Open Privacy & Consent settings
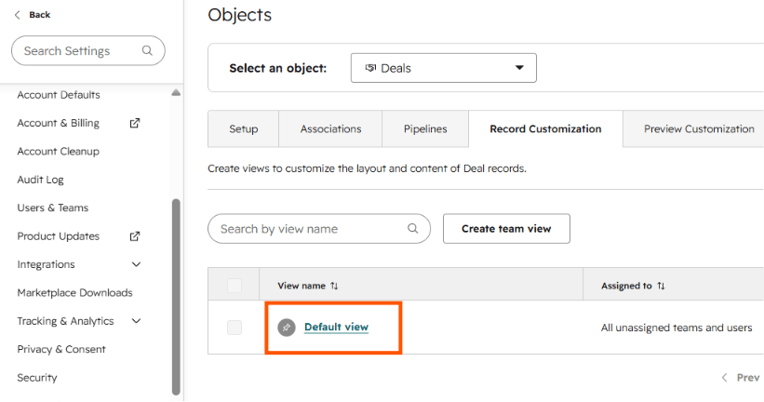764x402 pixels. [x=61, y=349]
